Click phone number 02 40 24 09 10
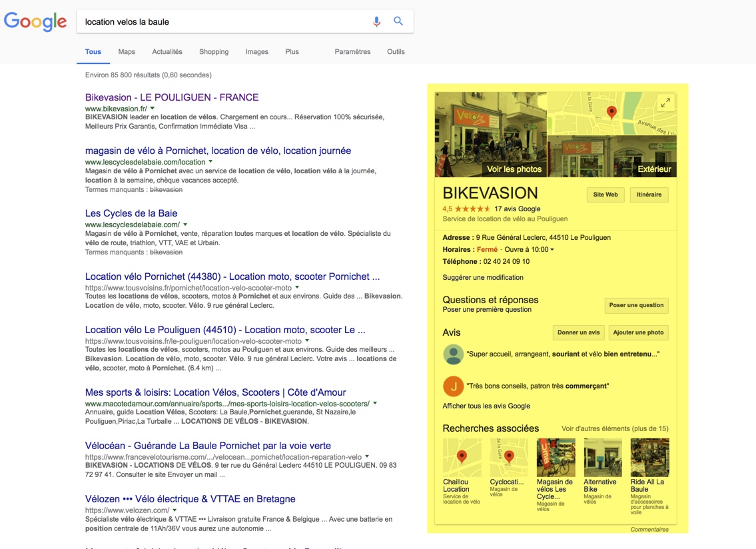The image size is (756, 549). tap(506, 261)
